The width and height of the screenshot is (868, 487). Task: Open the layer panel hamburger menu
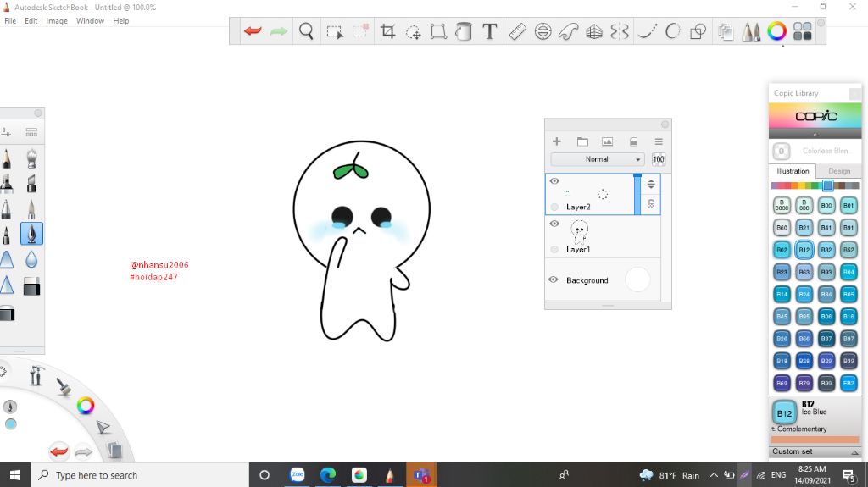tap(658, 141)
